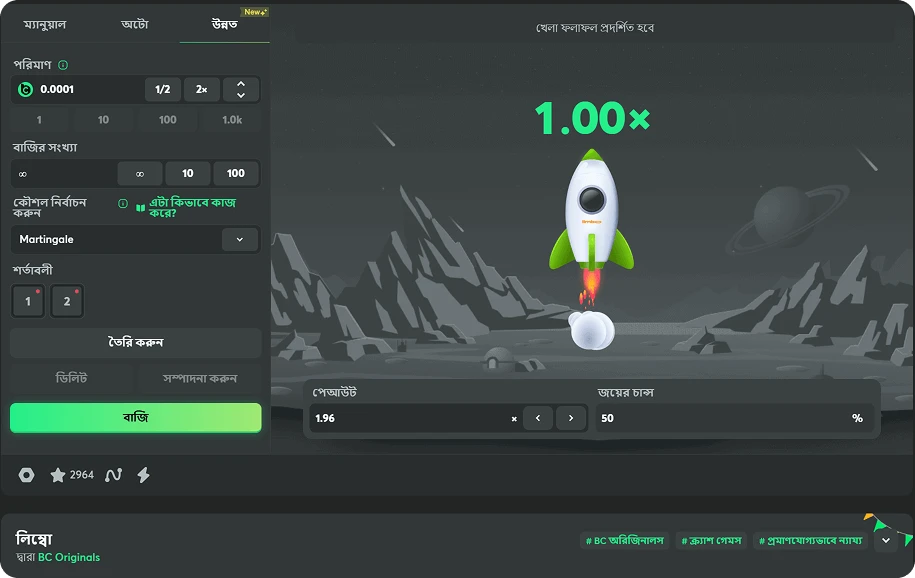The image size is (915, 578).
Task: Switch to the ম্যানুয়াল tab
Action: 45,23
